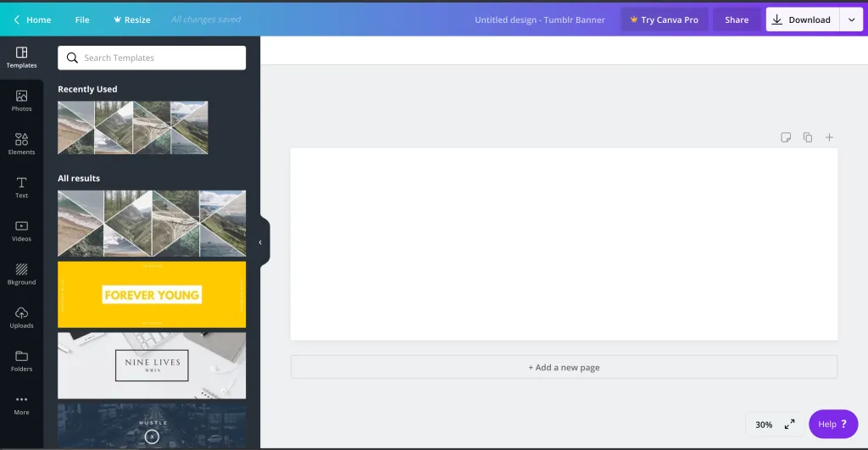The width and height of the screenshot is (868, 450).
Task: Focus the Search Templates field
Action: click(152, 58)
